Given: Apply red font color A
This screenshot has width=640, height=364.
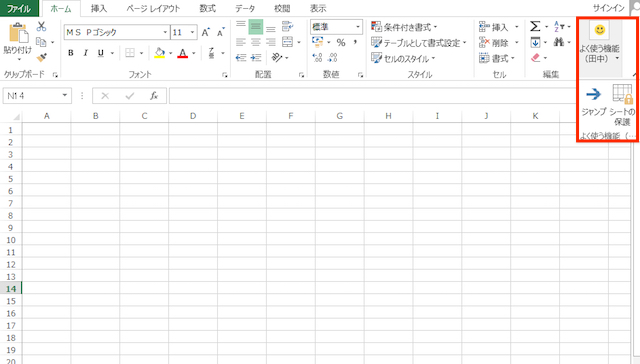Looking at the screenshot, I should point(182,53).
